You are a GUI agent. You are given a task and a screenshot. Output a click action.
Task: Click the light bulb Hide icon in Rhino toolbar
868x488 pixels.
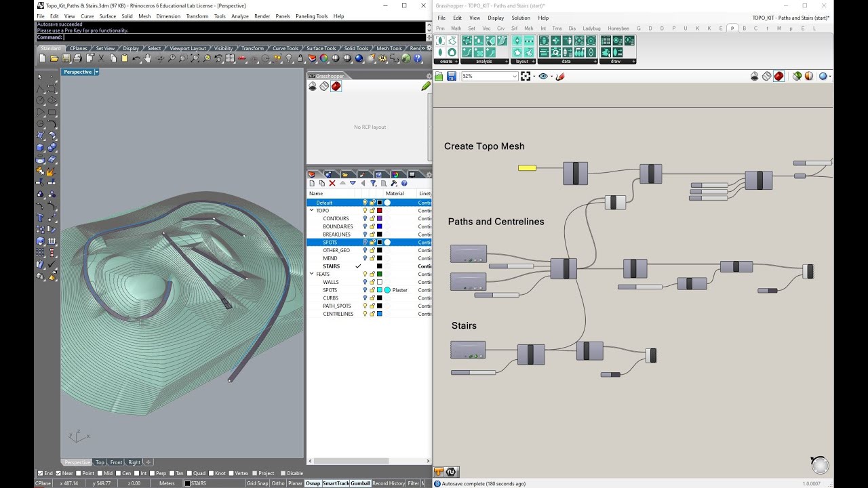(x=290, y=59)
